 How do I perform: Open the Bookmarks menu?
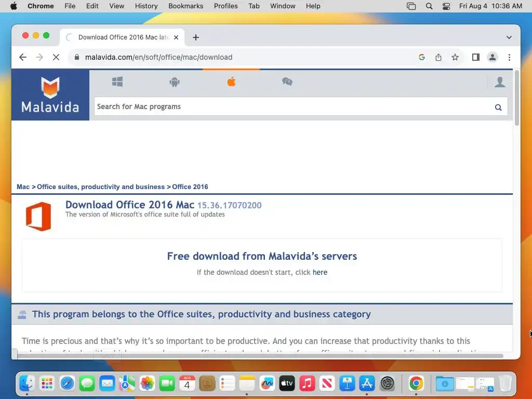pyautogui.click(x=186, y=6)
